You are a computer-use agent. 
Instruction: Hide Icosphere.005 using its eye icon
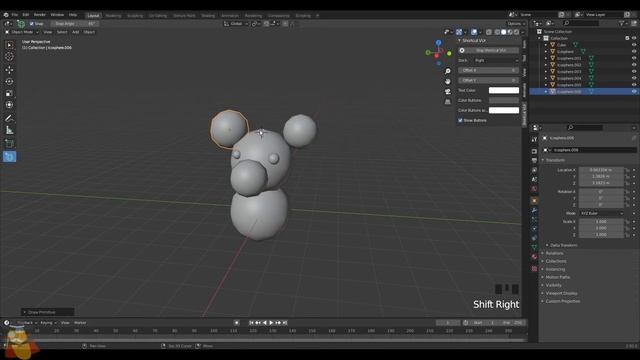[634, 85]
